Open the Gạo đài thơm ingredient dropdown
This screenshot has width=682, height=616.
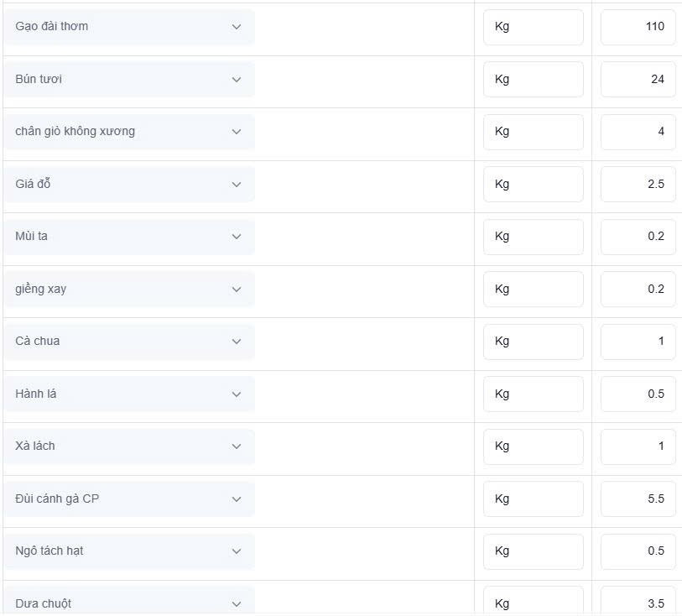[x=129, y=27]
